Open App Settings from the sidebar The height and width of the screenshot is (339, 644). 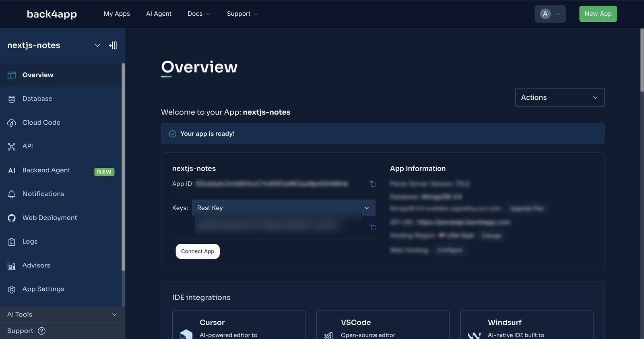[x=61, y=289]
